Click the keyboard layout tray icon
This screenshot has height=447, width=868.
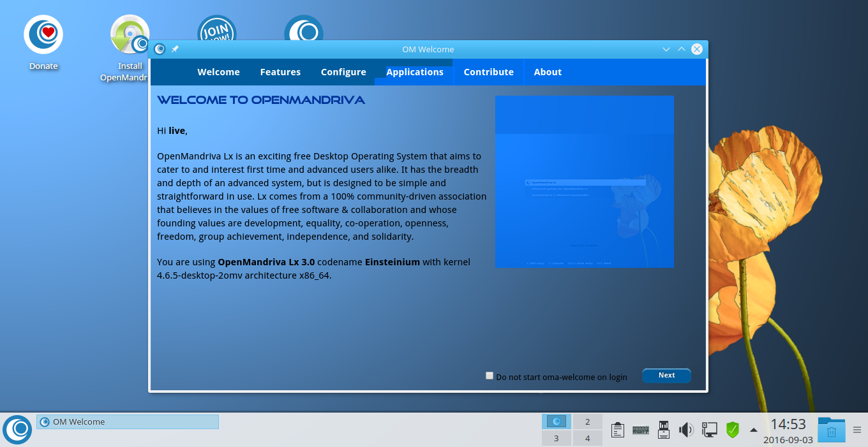point(640,430)
